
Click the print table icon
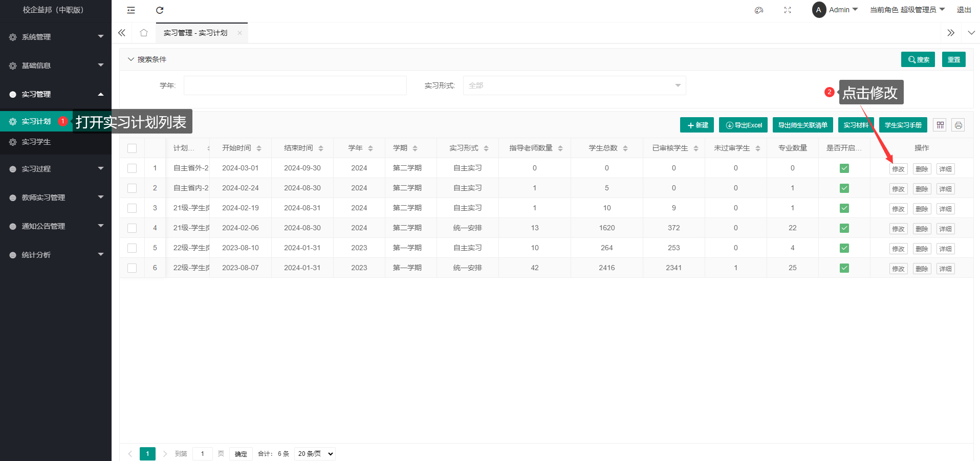click(x=958, y=125)
